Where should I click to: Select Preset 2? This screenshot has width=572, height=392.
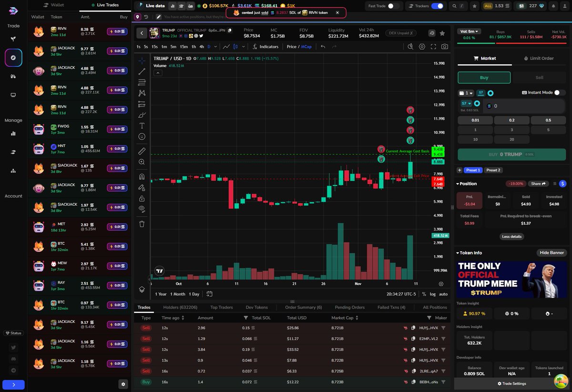[x=493, y=170]
